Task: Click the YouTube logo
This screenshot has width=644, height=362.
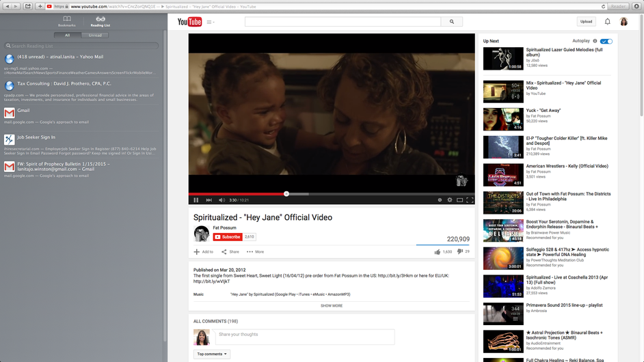Action: click(x=189, y=22)
